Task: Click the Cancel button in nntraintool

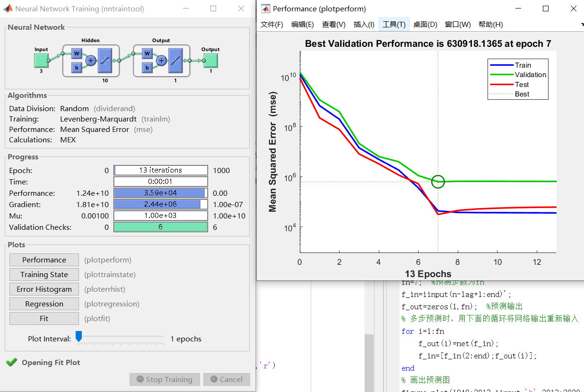Action: 227,379
